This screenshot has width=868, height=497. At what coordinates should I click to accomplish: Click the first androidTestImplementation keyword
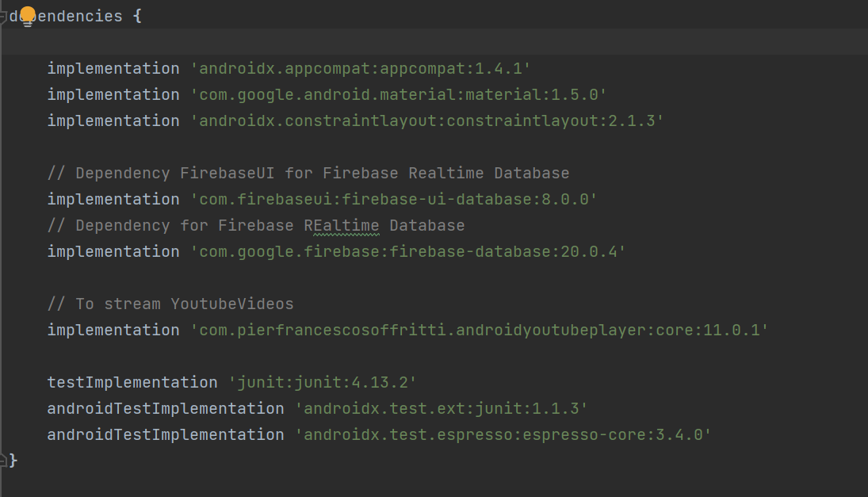[166, 408]
